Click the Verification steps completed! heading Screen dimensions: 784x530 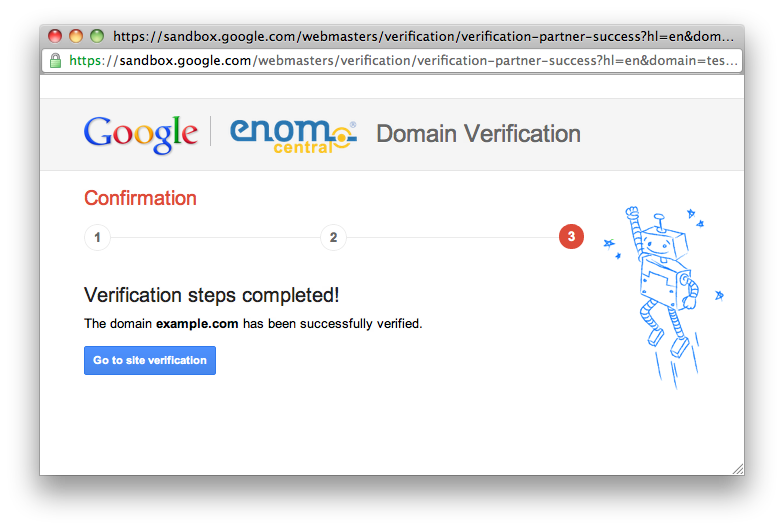(211, 295)
